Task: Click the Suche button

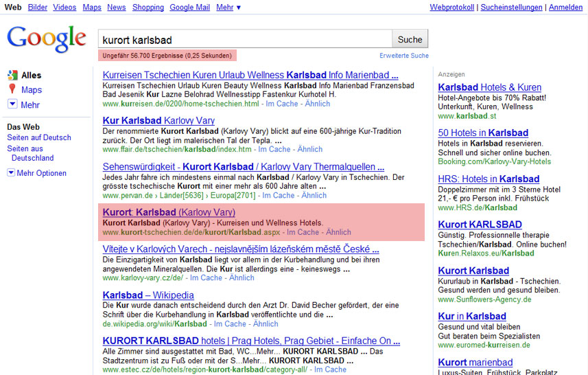Action: tap(410, 39)
